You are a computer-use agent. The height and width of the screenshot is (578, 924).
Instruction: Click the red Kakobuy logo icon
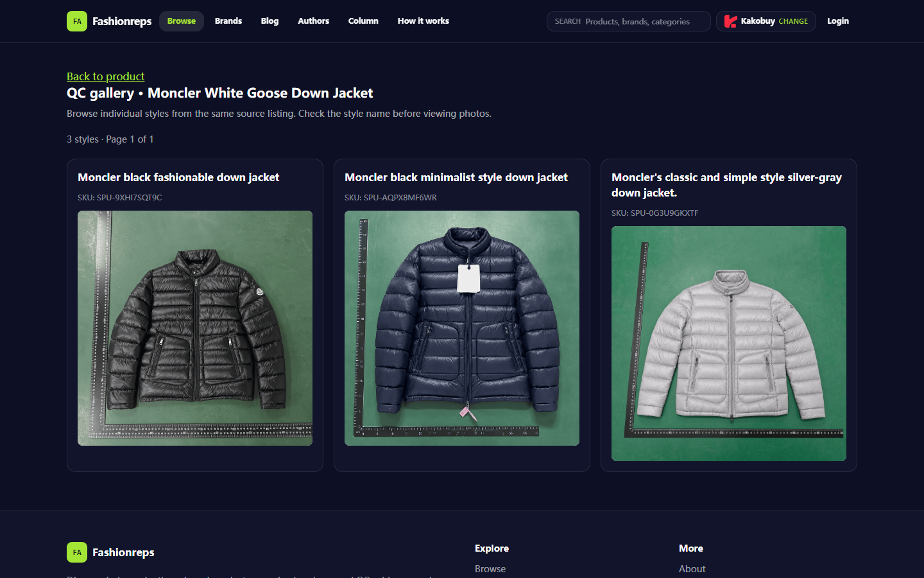[x=730, y=21]
